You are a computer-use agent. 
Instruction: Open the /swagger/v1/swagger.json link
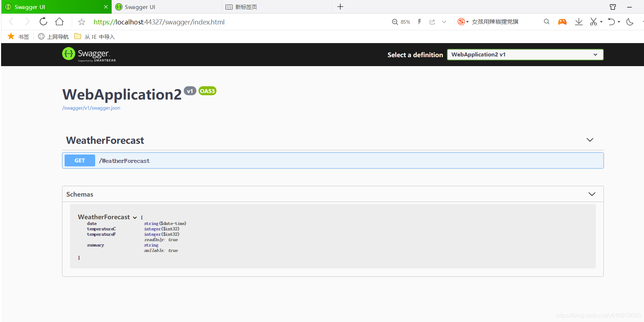coord(91,108)
